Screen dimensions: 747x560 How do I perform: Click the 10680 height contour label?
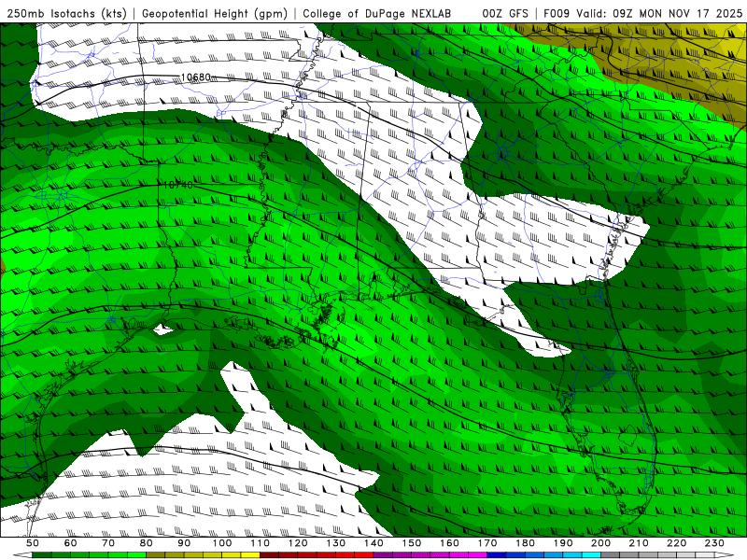(196, 77)
